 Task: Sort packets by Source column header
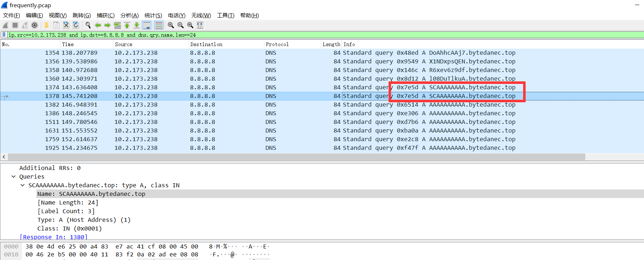pyautogui.click(x=151, y=44)
